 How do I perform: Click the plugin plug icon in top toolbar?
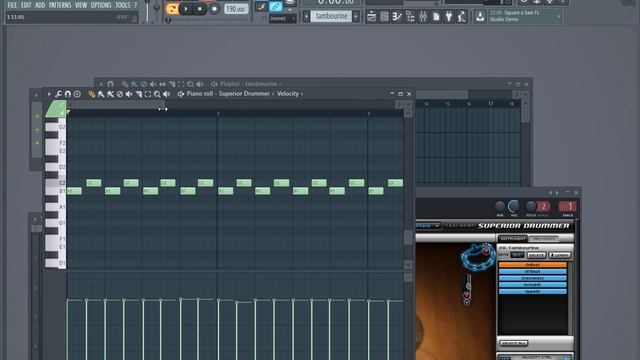(449, 16)
